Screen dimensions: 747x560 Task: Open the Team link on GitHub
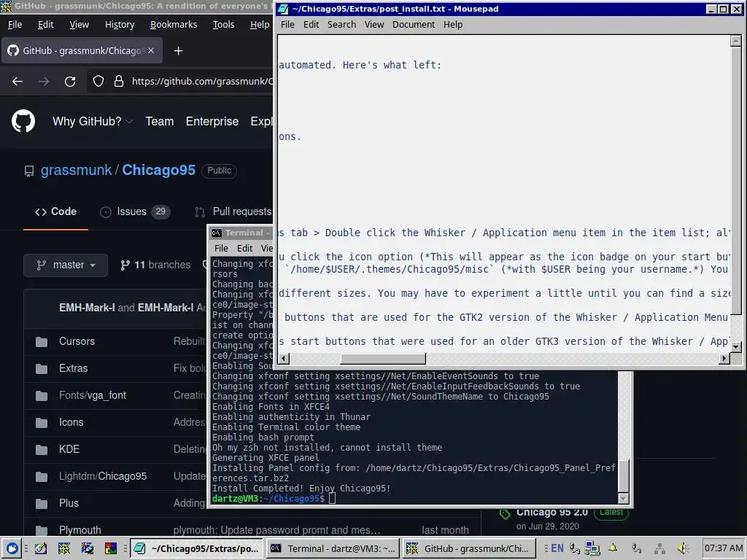coord(160,122)
